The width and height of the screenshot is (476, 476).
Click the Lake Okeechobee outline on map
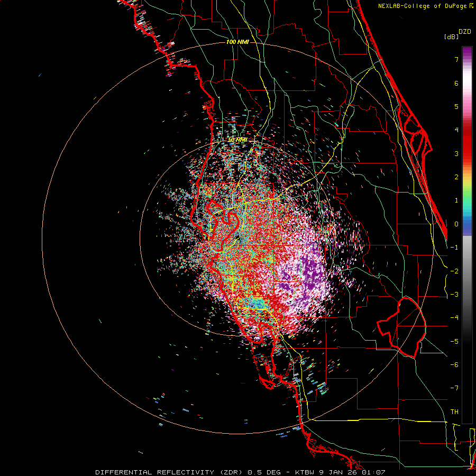pyautogui.click(x=401, y=327)
